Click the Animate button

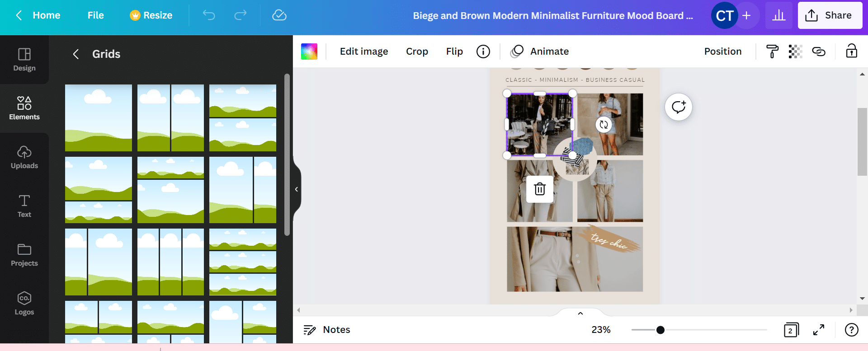pos(540,51)
